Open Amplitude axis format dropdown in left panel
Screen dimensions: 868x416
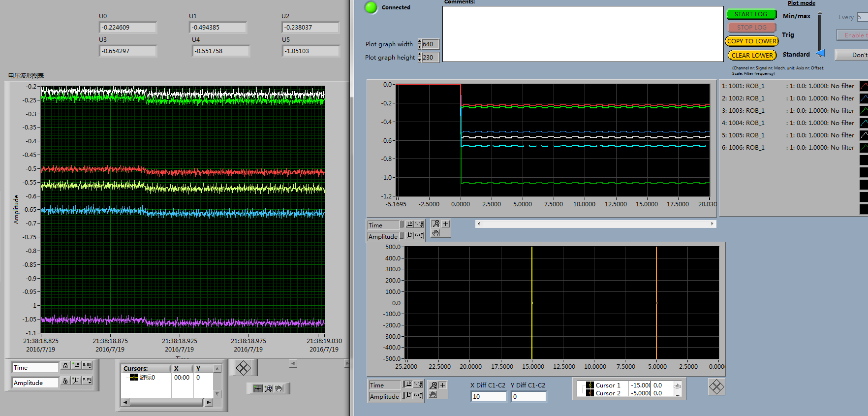87,381
